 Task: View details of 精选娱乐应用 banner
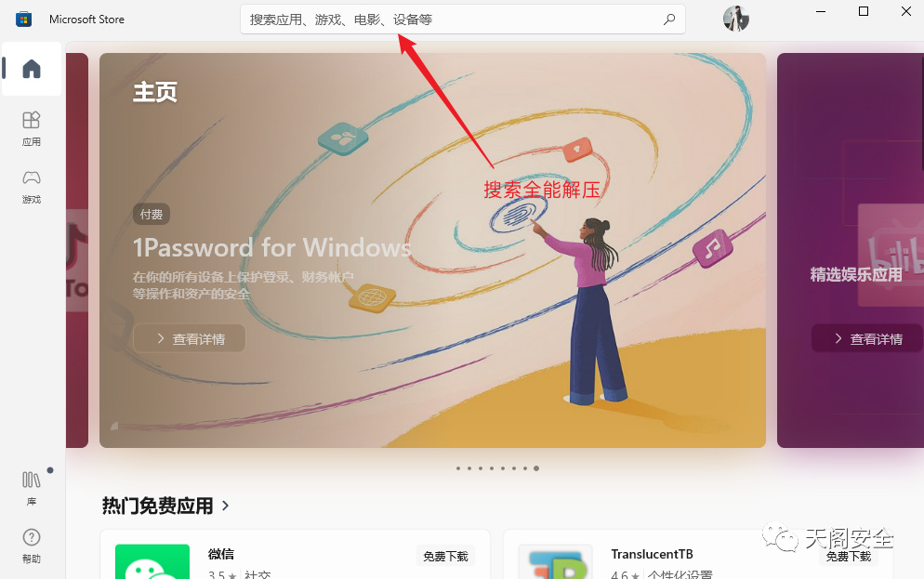(x=867, y=338)
